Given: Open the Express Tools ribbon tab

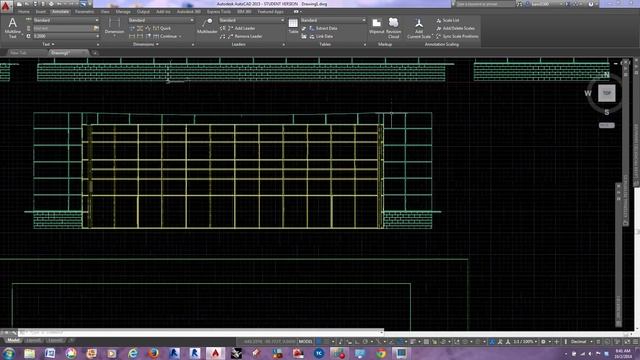Looking at the screenshot, I should [219, 12].
